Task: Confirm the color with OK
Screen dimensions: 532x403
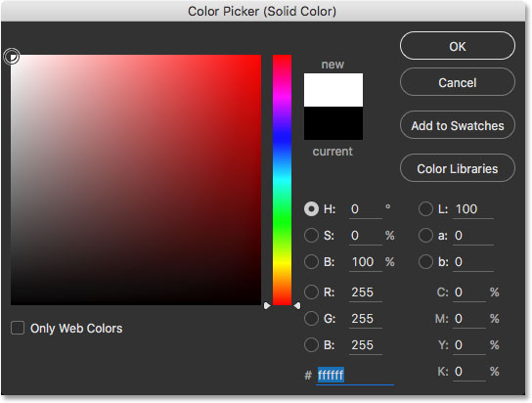Action: click(x=458, y=46)
